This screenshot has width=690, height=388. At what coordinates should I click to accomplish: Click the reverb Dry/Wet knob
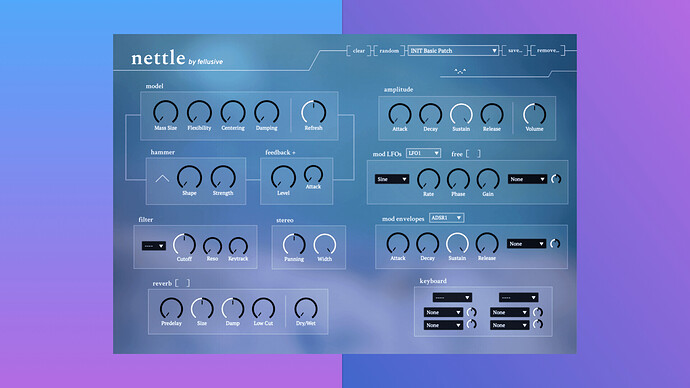306,308
